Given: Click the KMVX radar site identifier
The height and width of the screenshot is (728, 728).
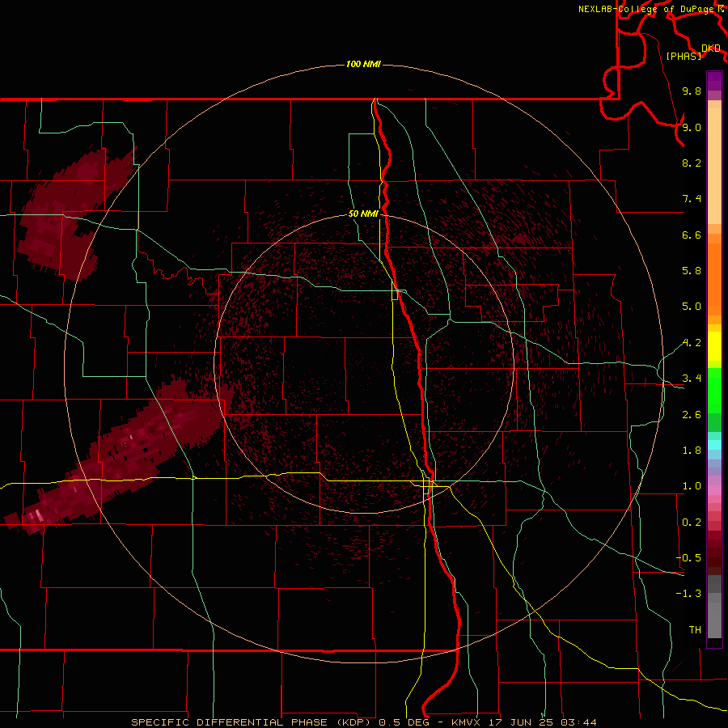Looking at the screenshot, I should click(x=466, y=722).
